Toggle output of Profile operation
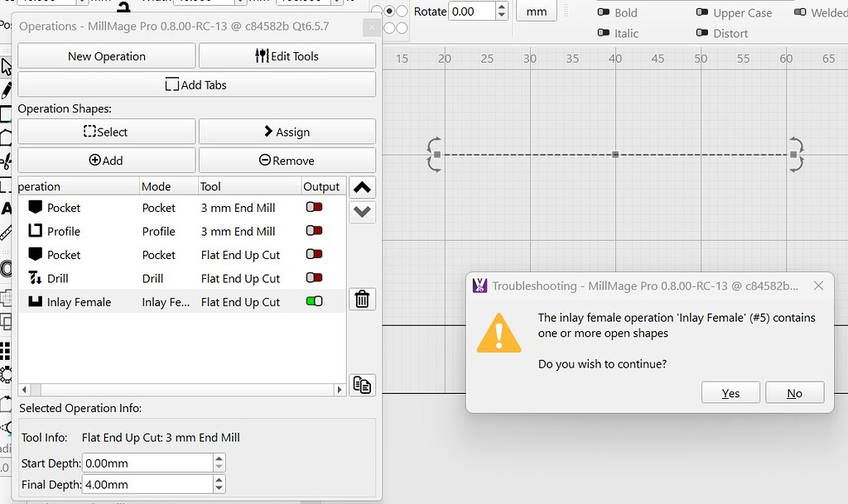848x504 pixels. (x=314, y=231)
